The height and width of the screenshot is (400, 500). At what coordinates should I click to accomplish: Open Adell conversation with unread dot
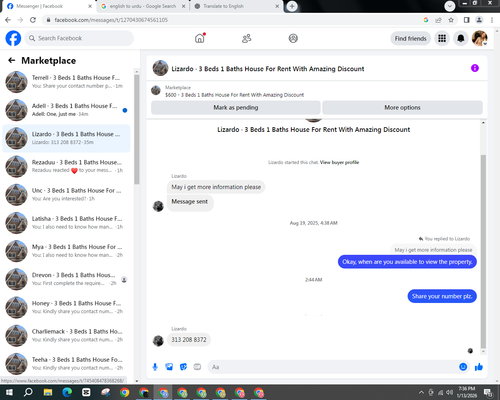tap(66, 110)
